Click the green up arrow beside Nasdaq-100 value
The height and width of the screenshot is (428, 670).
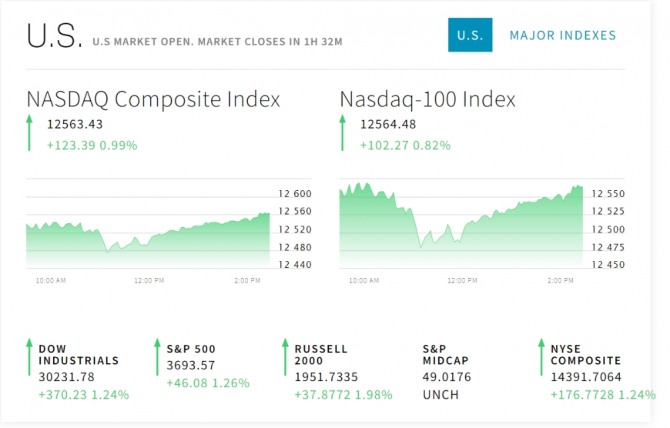pos(343,134)
